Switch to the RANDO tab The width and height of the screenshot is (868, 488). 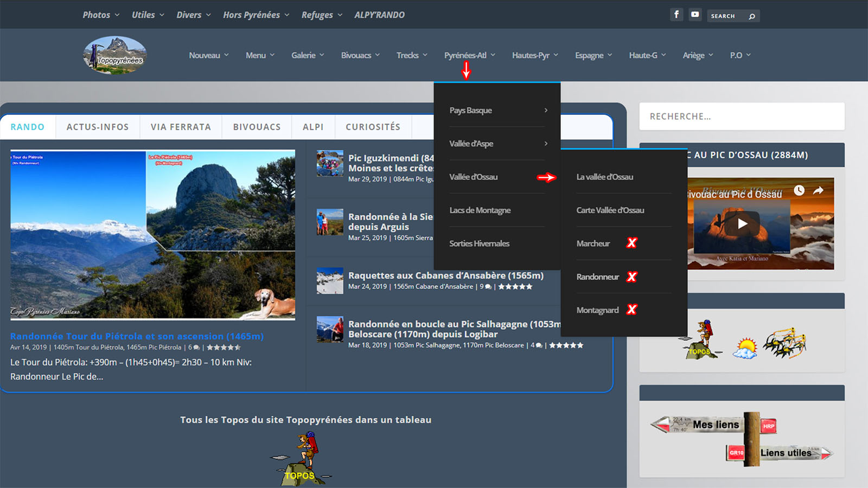(28, 127)
